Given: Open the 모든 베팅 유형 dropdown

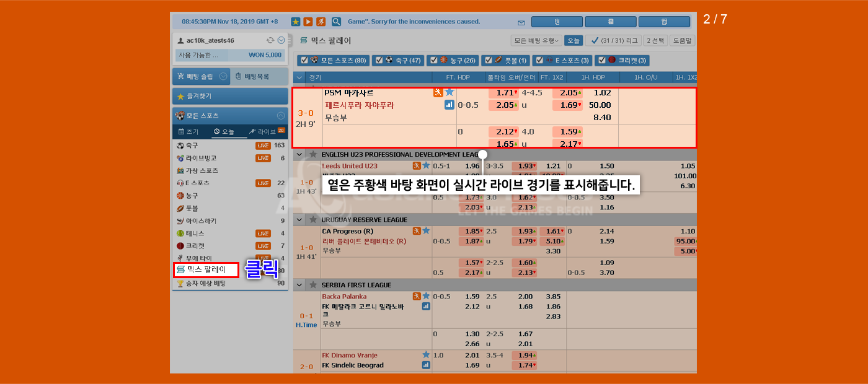Looking at the screenshot, I should coord(536,41).
